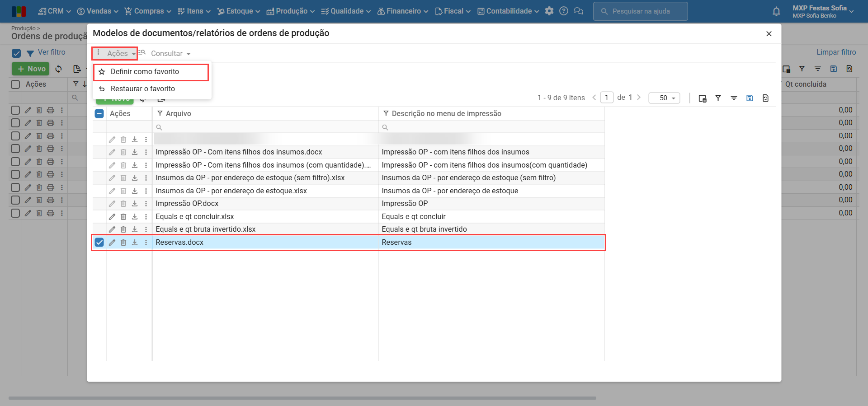Download Insumos da OP - por endereço de estoque.xlsx
The height and width of the screenshot is (406, 868).
tap(135, 191)
